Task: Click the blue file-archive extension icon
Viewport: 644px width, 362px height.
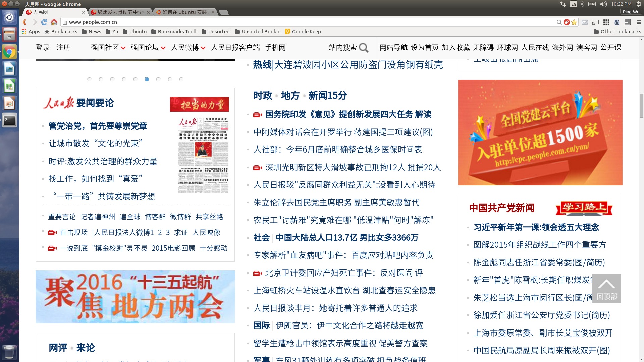Action: [x=617, y=22]
